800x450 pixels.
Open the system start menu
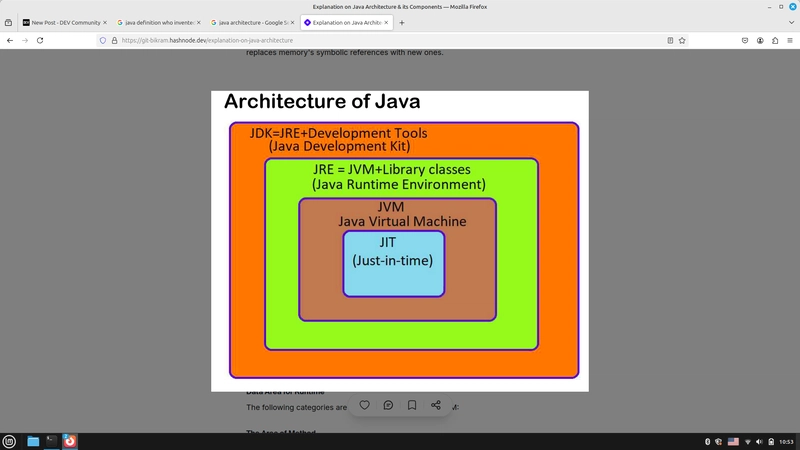coord(9,441)
